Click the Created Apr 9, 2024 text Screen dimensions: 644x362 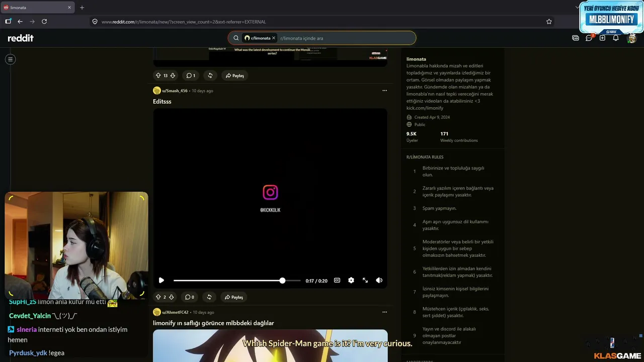pyautogui.click(x=432, y=117)
